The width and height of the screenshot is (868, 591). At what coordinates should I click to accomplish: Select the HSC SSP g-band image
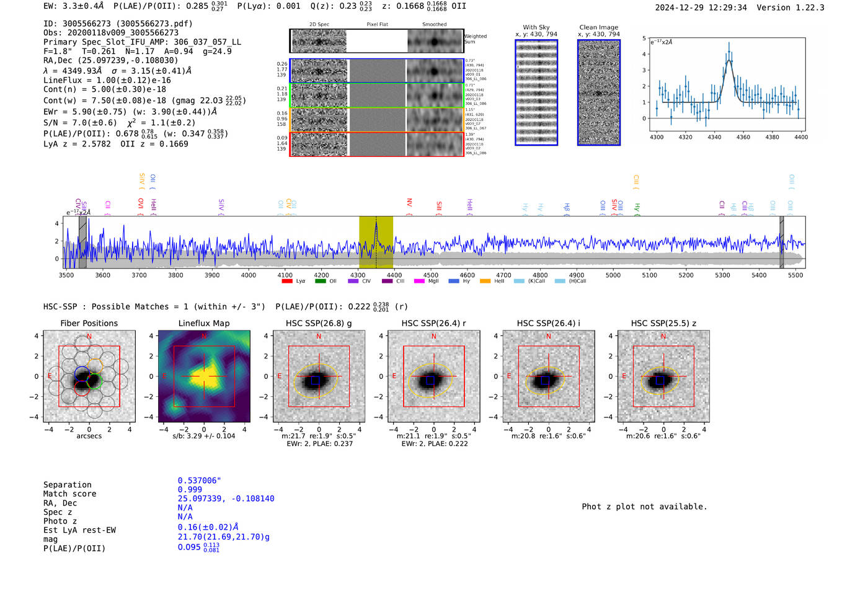point(319,376)
